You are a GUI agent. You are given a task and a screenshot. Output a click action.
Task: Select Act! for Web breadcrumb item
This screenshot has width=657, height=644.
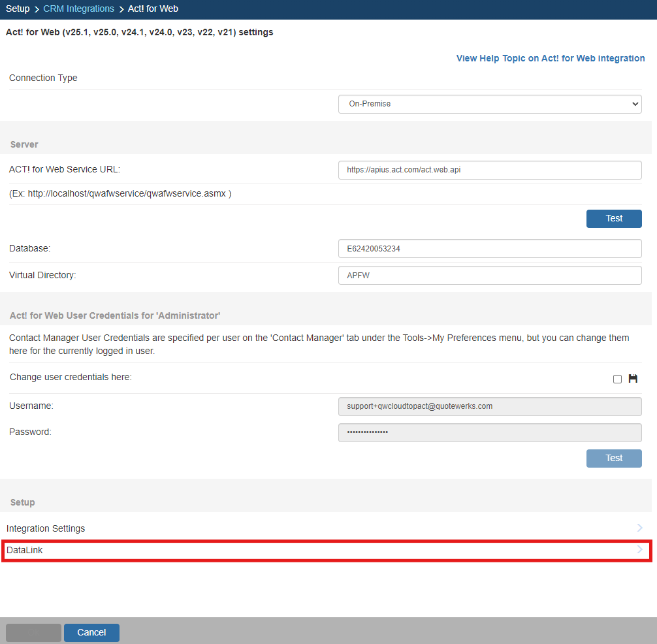(x=153, y=8)
